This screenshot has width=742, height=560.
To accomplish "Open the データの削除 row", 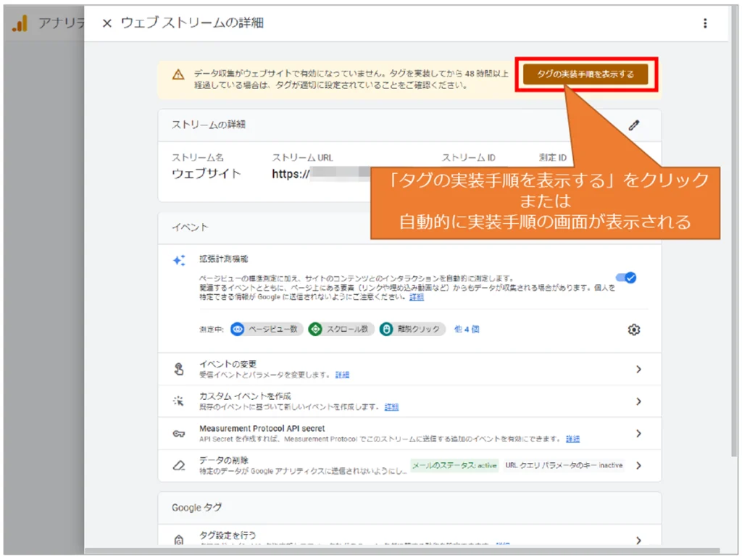I will tap(638, 465).
